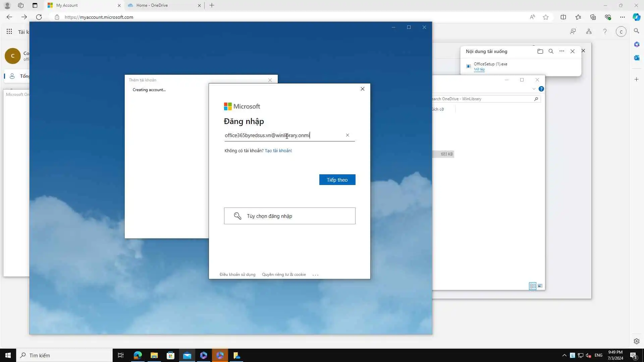Click the Tiếp theo button
This screenshot has height=362, width=644.
tap(337, 180)
